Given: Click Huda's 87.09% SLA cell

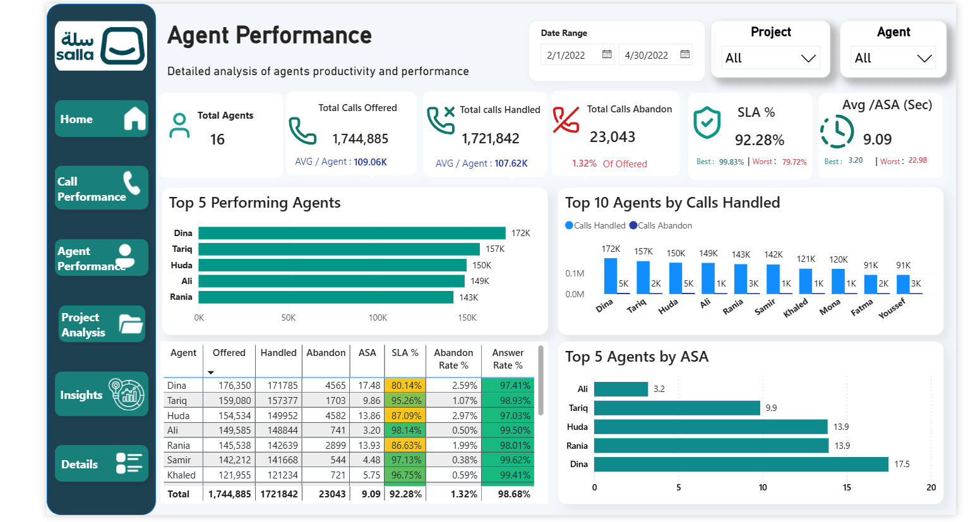Looking at the screenshot, I should point(406,415).
